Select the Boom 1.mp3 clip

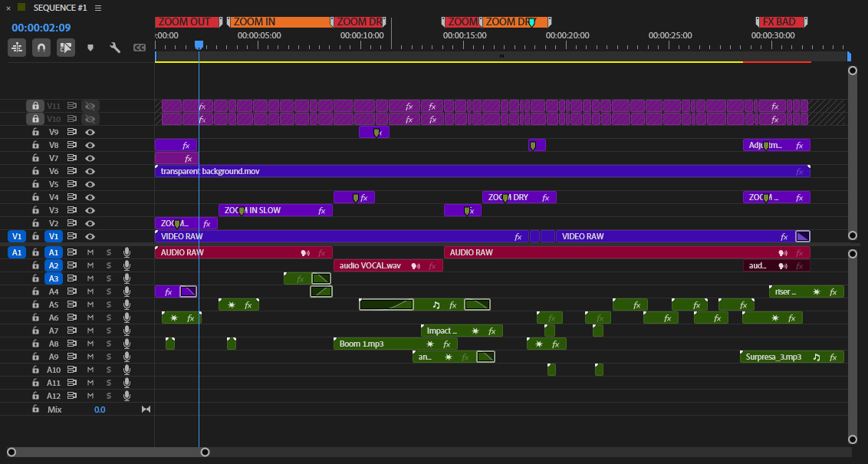395,344
